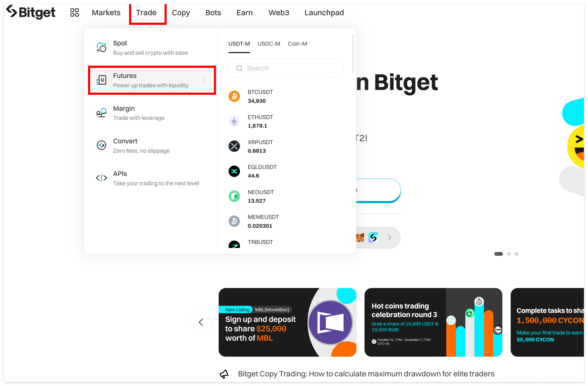Image resolution: width=588 pixels, height=386 pixels.
Task: Click the Ethereum icon for ETHUSDT
Action: tap(234, 121)
